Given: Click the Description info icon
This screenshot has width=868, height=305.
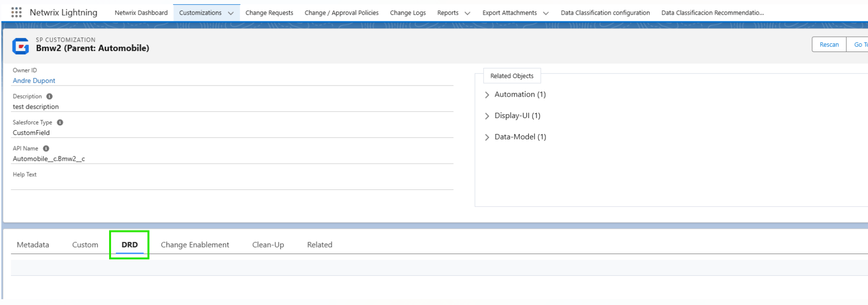Looking at the screenshot, I should click(49, 97).
